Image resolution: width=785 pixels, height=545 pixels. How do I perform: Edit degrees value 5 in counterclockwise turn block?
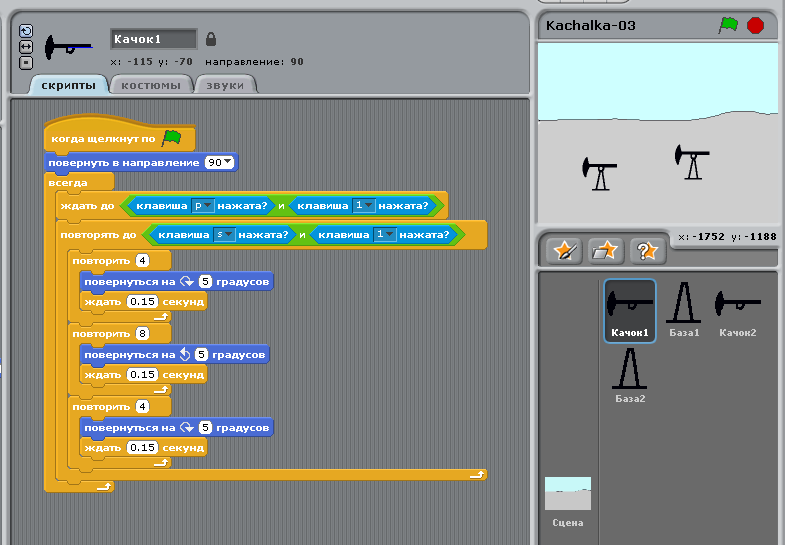click(201, 355)
